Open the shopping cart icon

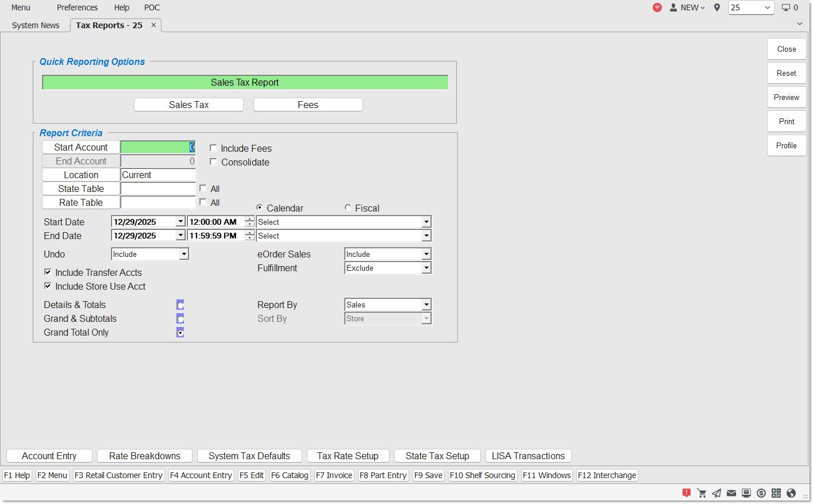[702, 493]
